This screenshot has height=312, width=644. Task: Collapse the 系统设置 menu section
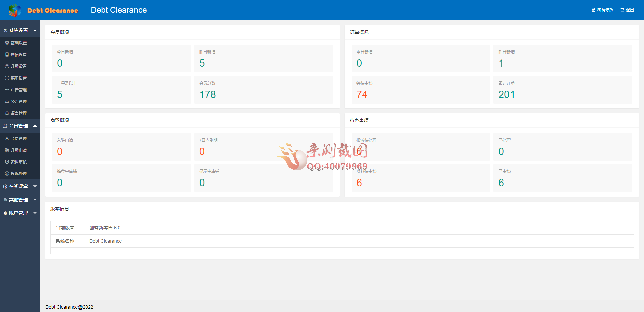(20, 30)
